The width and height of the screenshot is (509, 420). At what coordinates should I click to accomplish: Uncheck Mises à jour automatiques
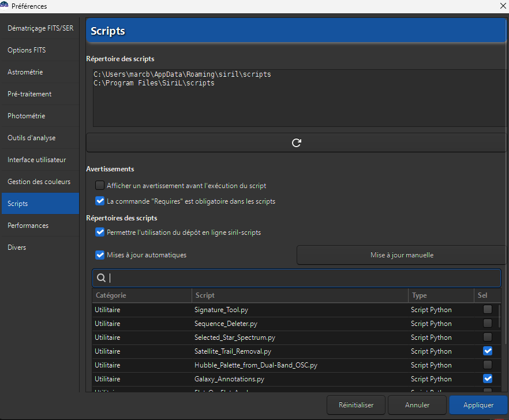100,255
